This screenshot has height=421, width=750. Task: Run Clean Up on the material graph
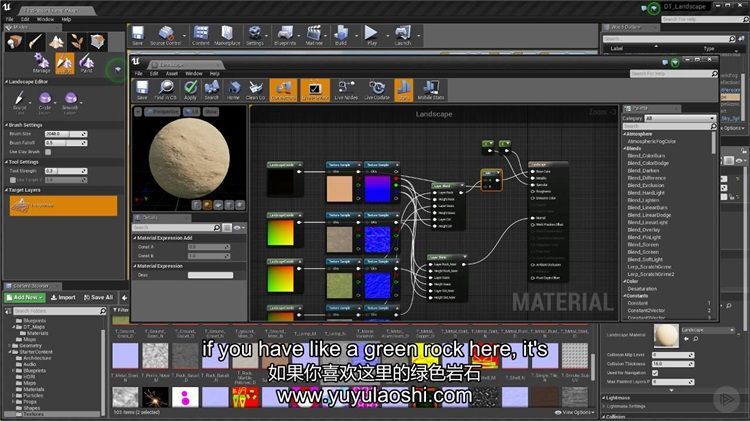click(255, 90)
